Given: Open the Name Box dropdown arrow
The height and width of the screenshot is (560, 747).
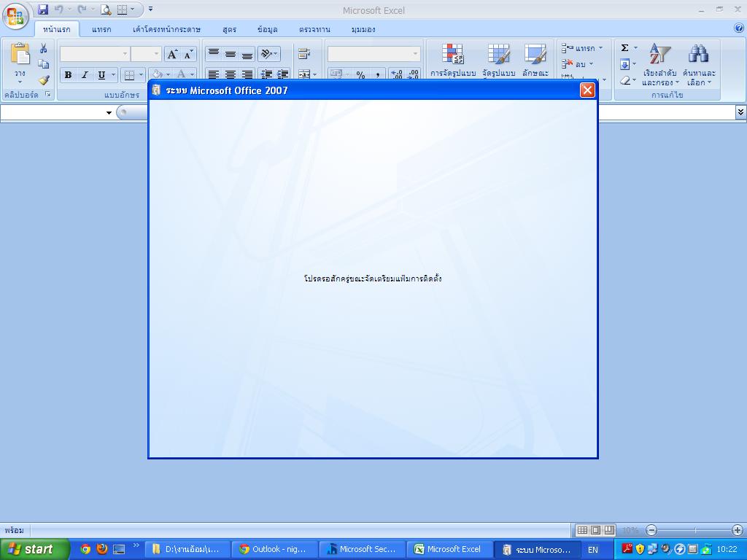Looking at the screenshot, I should (x=109, y=113).
